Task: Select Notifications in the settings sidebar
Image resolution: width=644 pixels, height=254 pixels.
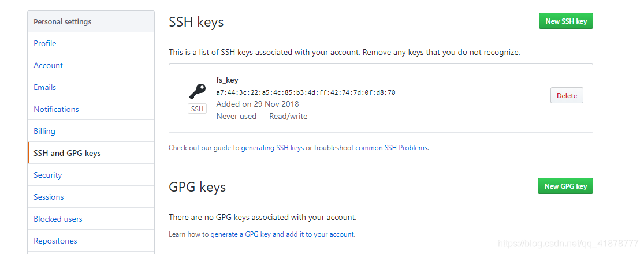Action: click(91, 109)
